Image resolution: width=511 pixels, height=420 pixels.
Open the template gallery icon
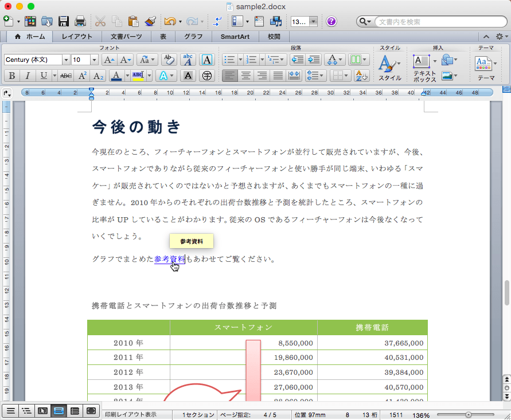click(30, 22)
